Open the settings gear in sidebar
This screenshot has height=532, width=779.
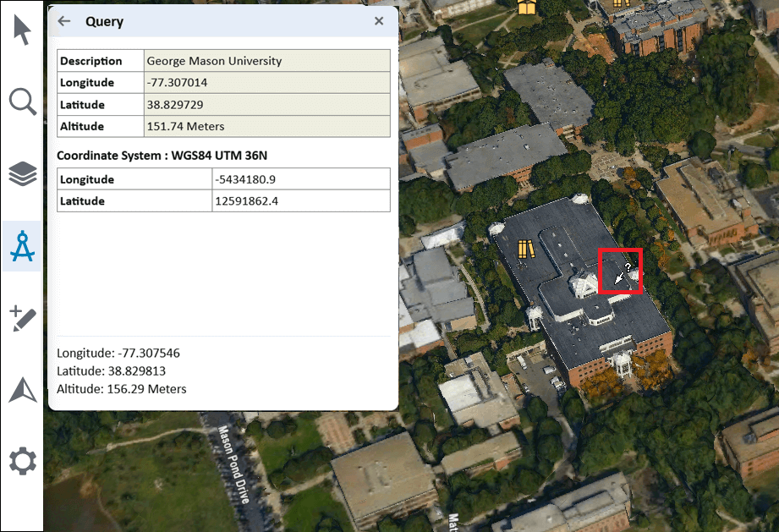[22, 462]
